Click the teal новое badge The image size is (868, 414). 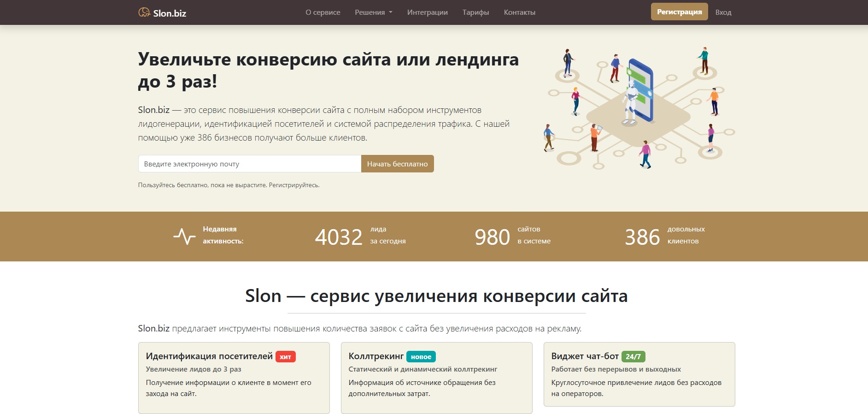pyautogui.click(x=421, y=357)
